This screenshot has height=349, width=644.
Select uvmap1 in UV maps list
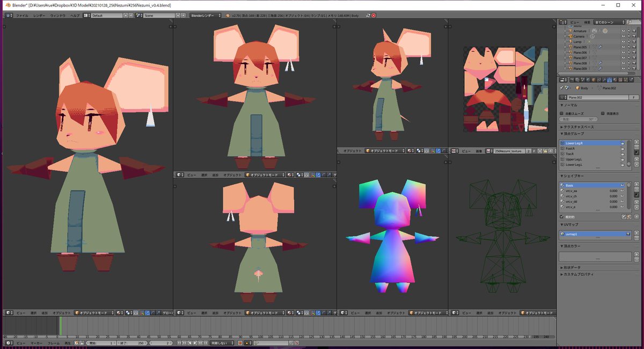(595, 234)
